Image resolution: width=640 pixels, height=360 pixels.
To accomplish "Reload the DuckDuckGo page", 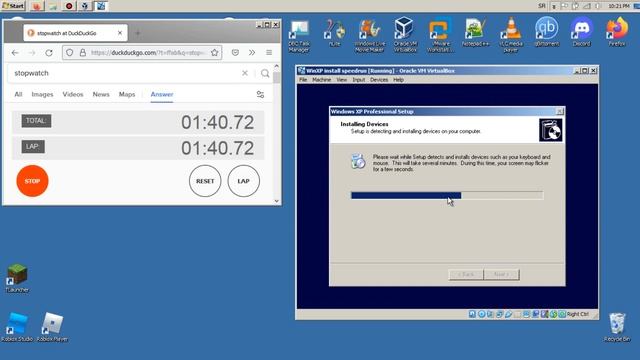I will [x=49, y=53].
